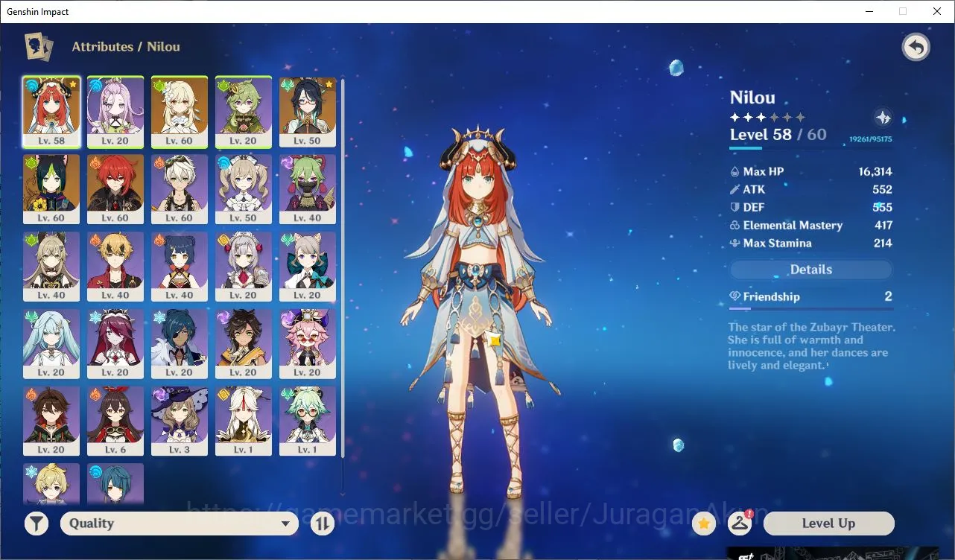Click the DEF 555 stat
Viewport: 955px width, 560px height.
click(810, 207)
